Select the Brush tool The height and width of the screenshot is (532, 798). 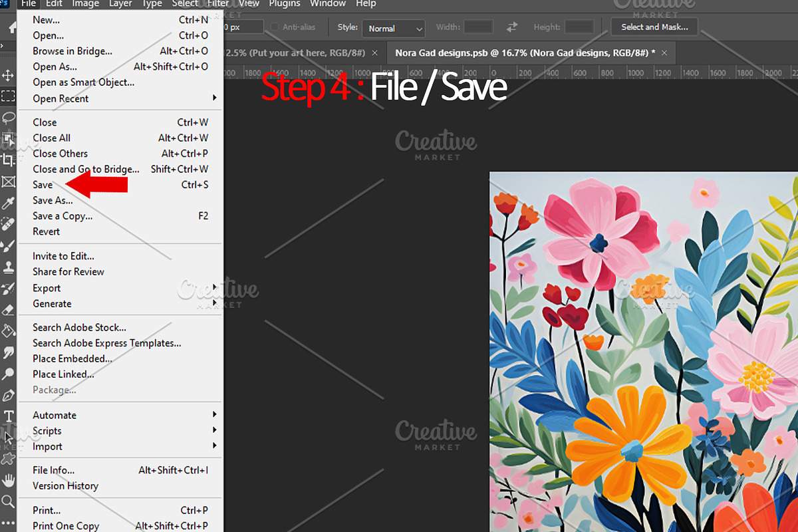pos(8,245)
